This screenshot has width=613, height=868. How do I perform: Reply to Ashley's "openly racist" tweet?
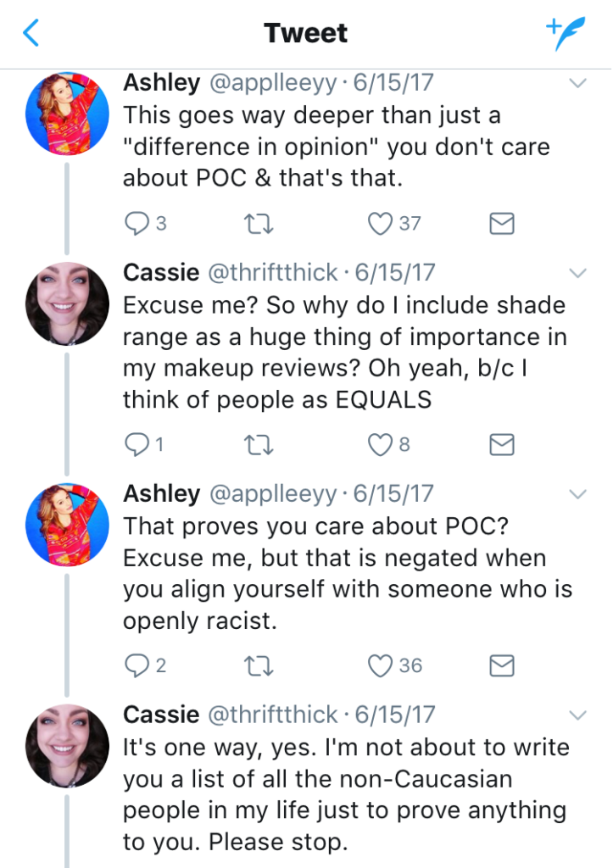click(137, 666)
